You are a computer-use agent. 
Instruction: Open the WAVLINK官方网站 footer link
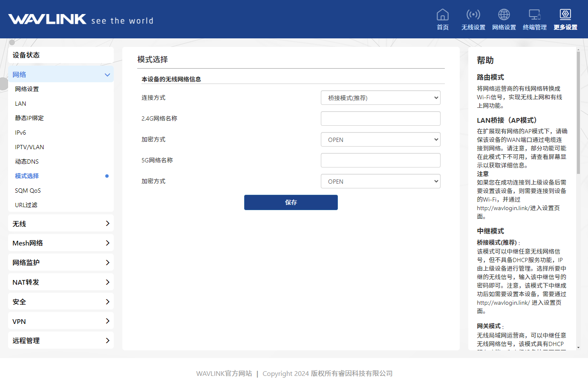point(224,374)
